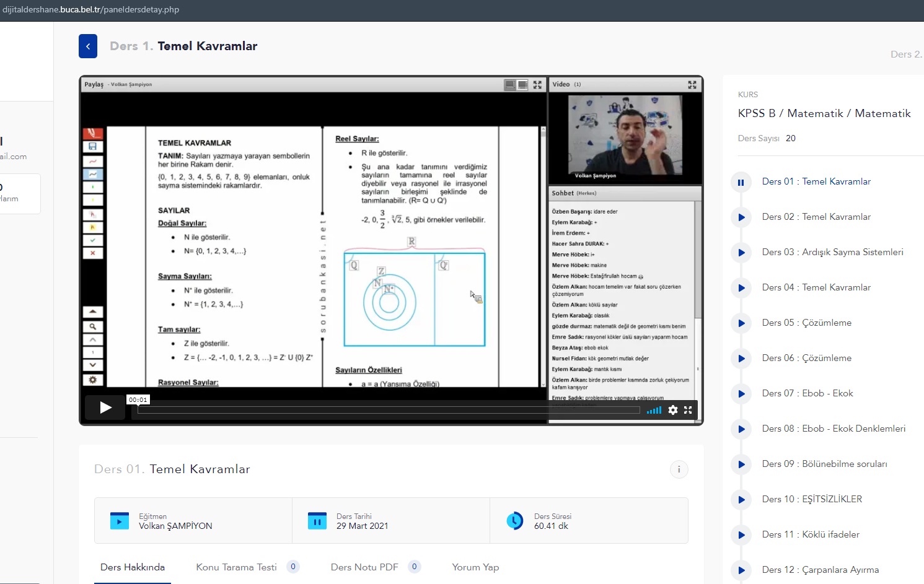Select the course title KPSS B / Matematik / Matematik
The height and width of the screenshot is (584, 924).
pyautogui.click(x=824, y=113)
